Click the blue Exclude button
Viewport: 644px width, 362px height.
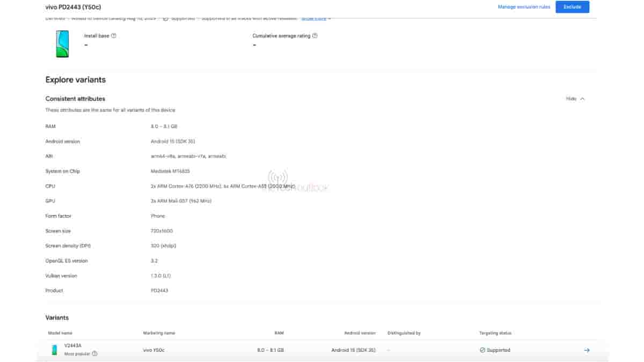pos(572,7)
